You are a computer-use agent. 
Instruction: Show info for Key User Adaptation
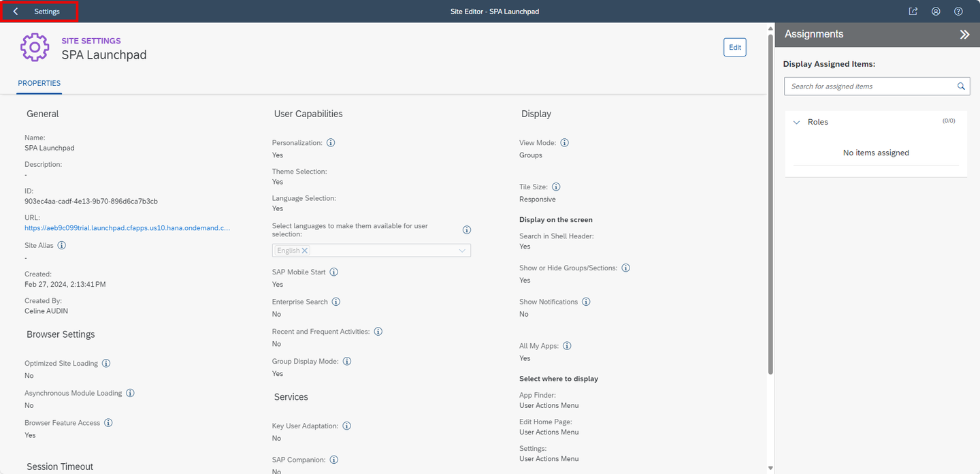point(346,426)
